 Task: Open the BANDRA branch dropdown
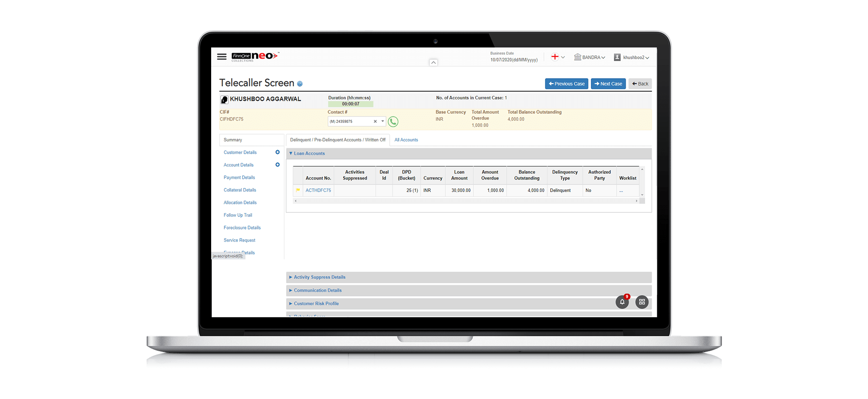pos(590,57)
